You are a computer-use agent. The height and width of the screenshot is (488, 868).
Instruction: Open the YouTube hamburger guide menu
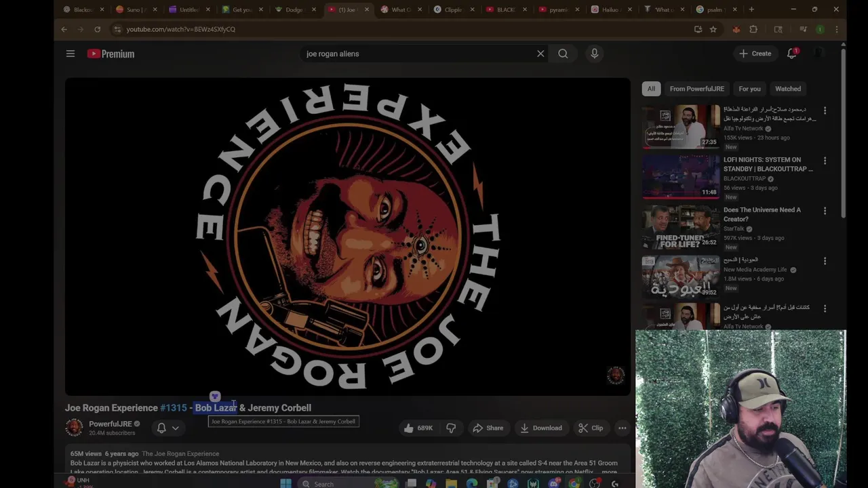71,54
